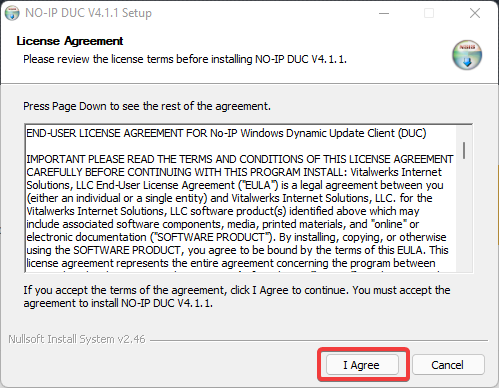Click the 'Please review the license terms' subtitle
The height and width of the screenshot is (388, 499).
point(185,59)
